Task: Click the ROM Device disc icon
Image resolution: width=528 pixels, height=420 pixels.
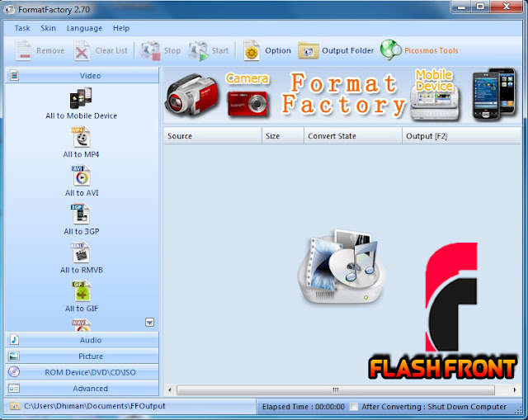Action: [x=14, y=372]
